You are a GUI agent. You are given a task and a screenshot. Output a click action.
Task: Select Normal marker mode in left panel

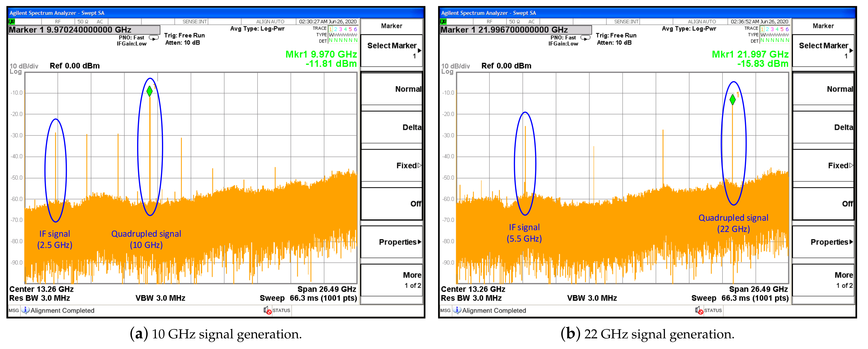pos(392,89)
